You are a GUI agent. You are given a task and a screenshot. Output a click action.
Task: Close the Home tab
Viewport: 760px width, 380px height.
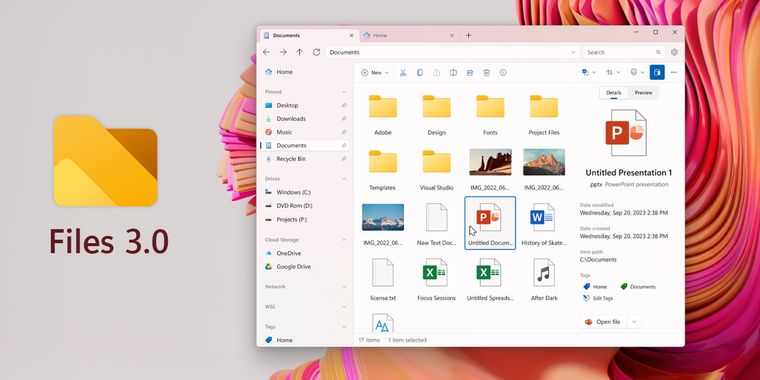coord(452,35)
